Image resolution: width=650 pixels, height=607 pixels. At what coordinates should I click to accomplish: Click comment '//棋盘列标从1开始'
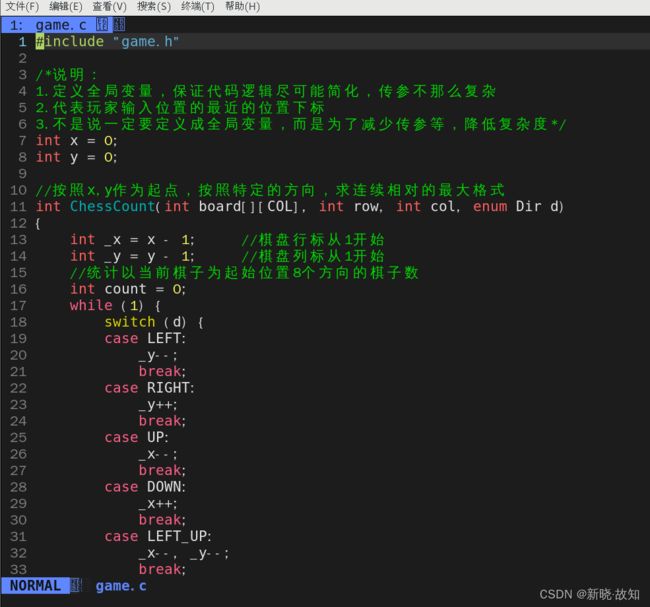point(313,256)
